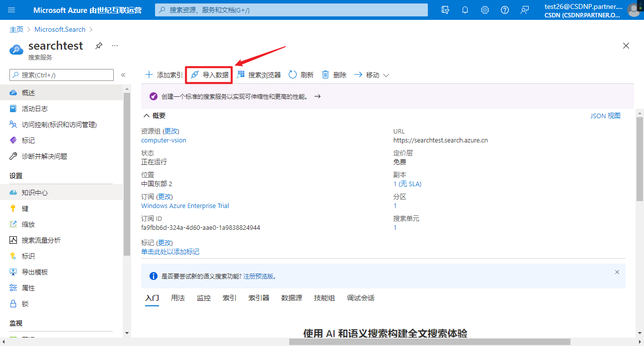
Task: Click the main content vertical scrollbar
Action: [639, 159]
